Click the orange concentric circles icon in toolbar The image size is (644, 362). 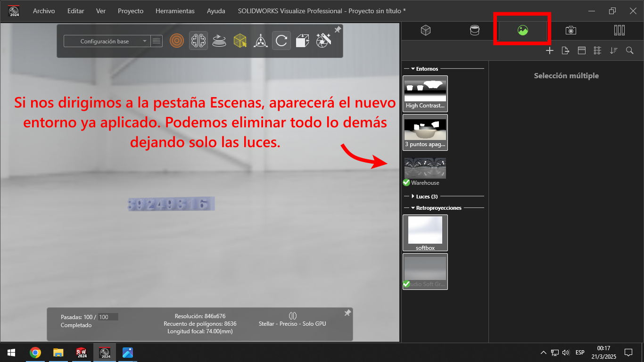click(x=177, y=41)
